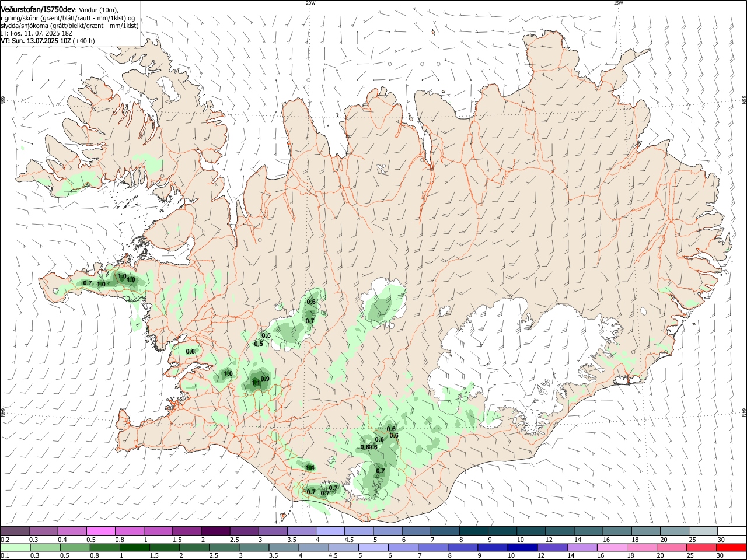This screenshot has width=747, height=560.
Task: Select the 1.1 precipitation value on map
Action: click(256, 383)
